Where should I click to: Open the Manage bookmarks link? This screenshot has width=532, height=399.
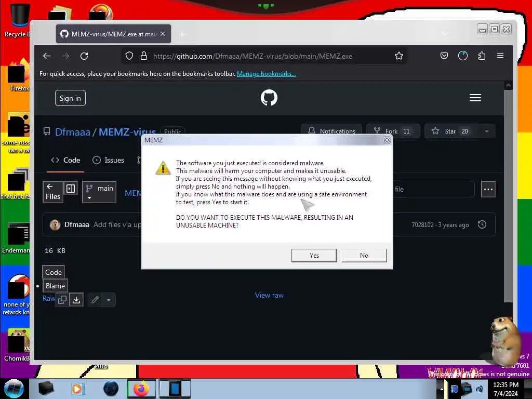tap(267, 74)
